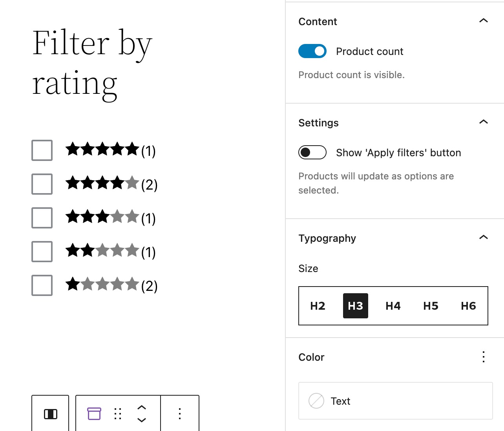
Task: Check the five-star rating checkbox
Action: [42, 150]
